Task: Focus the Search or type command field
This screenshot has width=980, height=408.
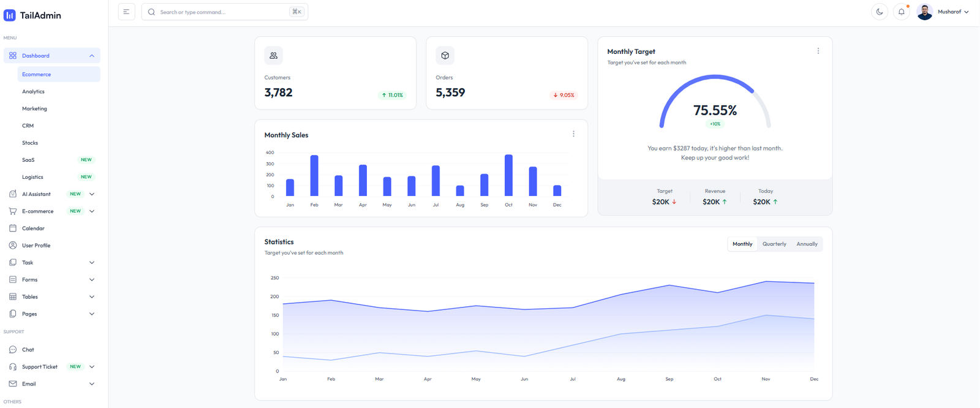Action: pos(225,12)
